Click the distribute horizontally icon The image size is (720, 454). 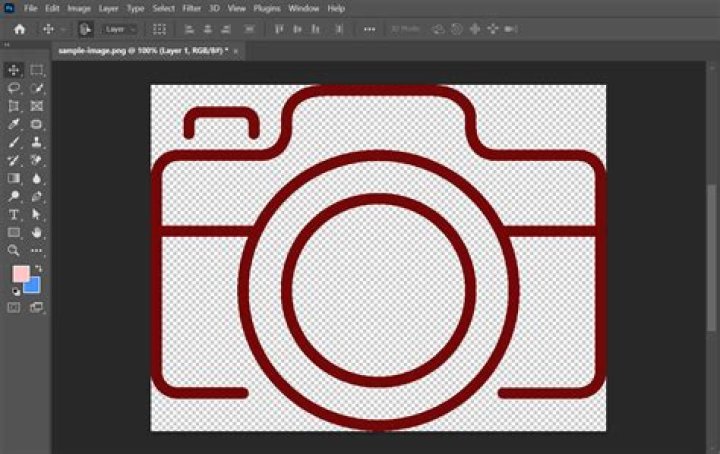[249, 29]
